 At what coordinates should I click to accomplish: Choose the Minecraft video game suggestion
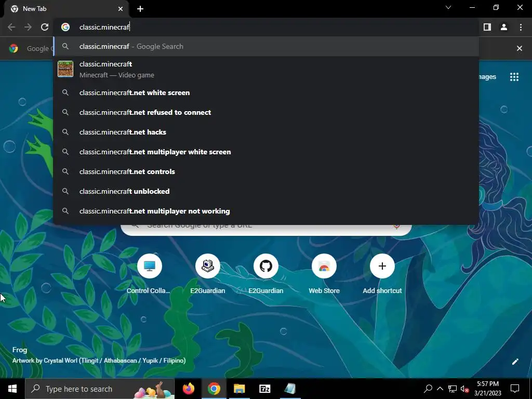267,69
